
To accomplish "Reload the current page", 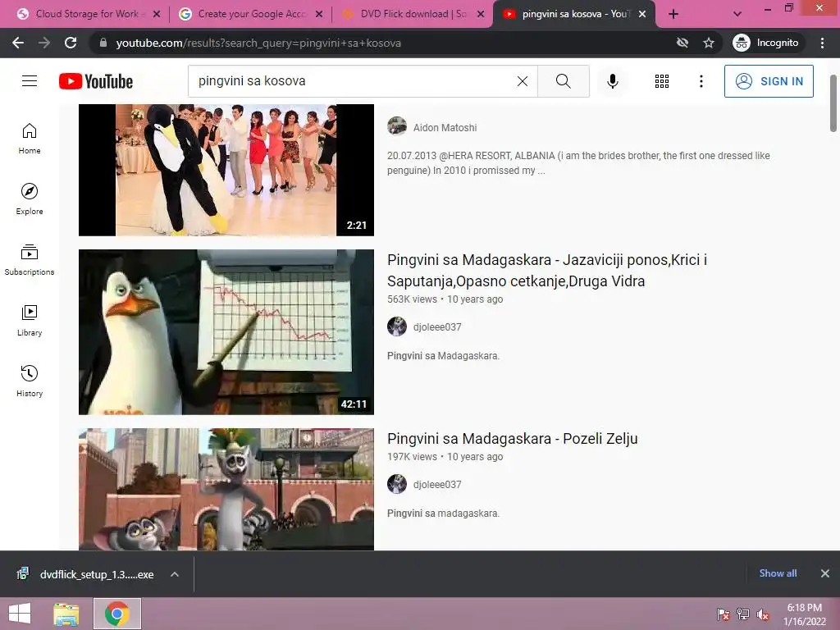I will 71,43.
